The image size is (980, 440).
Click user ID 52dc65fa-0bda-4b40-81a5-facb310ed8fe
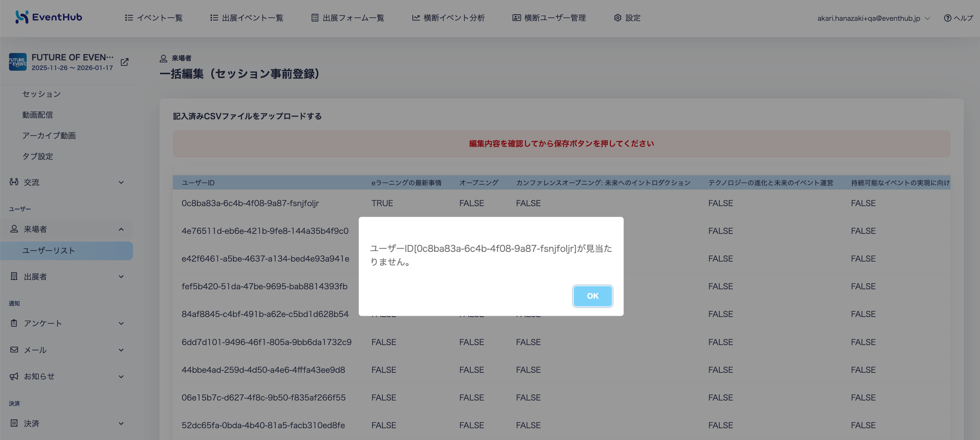coord(263,425)
